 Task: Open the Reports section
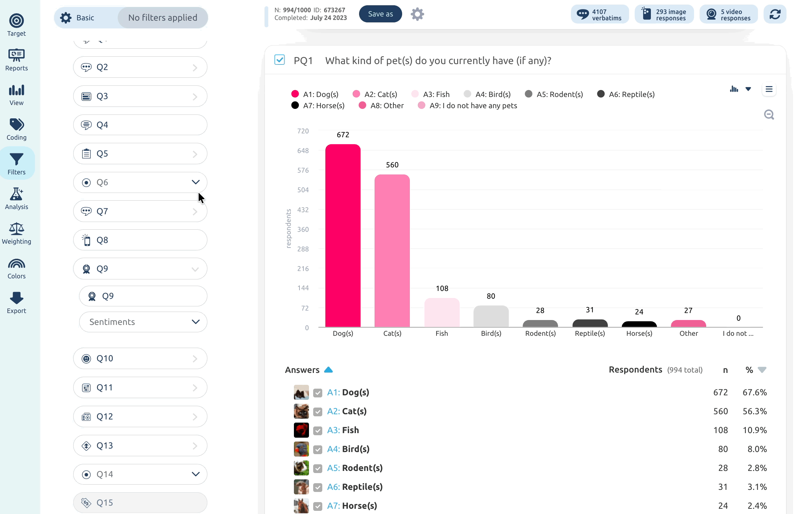coord(16,60)
